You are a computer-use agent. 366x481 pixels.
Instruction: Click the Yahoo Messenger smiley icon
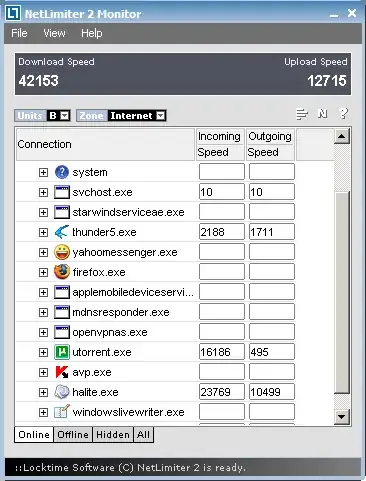click(62, 252)
